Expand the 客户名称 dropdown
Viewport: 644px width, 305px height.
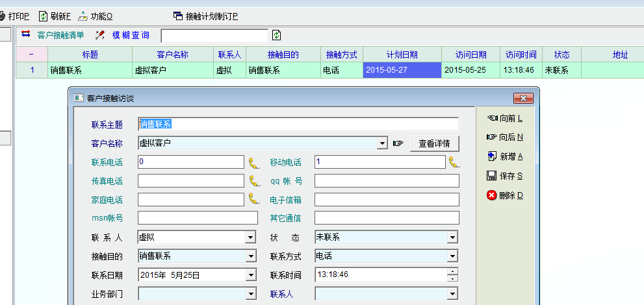pos(382,143)
